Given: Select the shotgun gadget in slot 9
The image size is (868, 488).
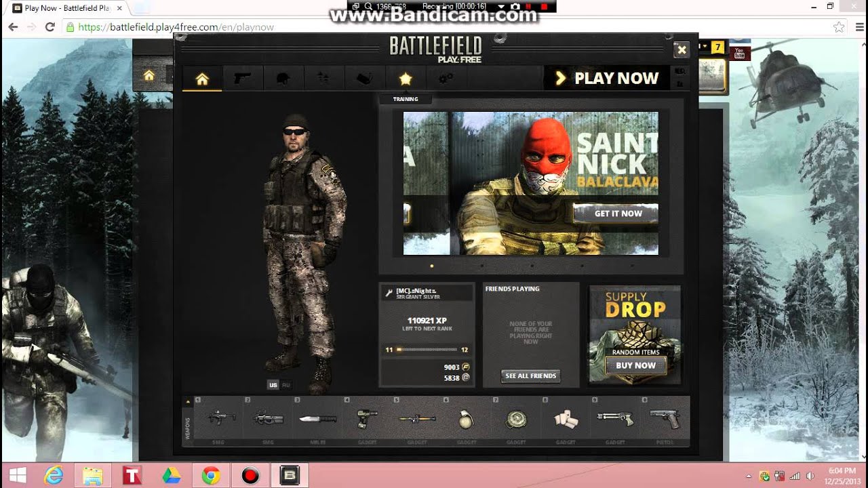Looking at the screenshot, I should point(615,420).
